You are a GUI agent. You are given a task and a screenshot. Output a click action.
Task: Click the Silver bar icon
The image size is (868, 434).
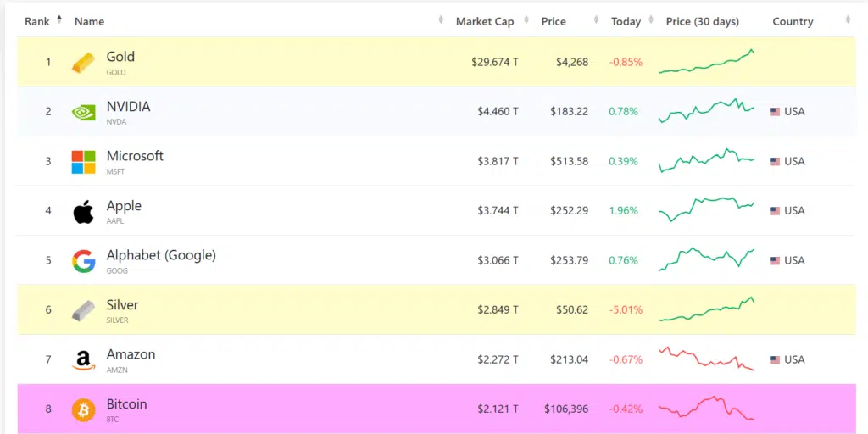(x=83, y=310)
